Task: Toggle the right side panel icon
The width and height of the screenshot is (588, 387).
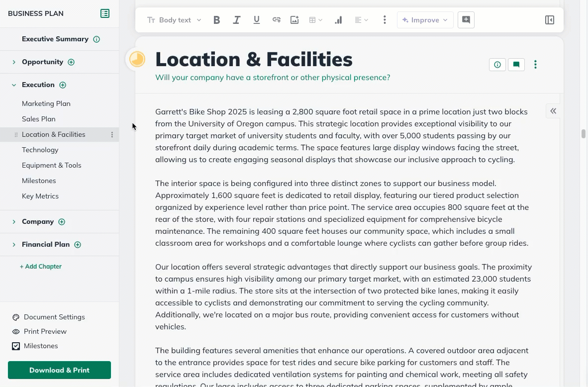Action: 550,20
